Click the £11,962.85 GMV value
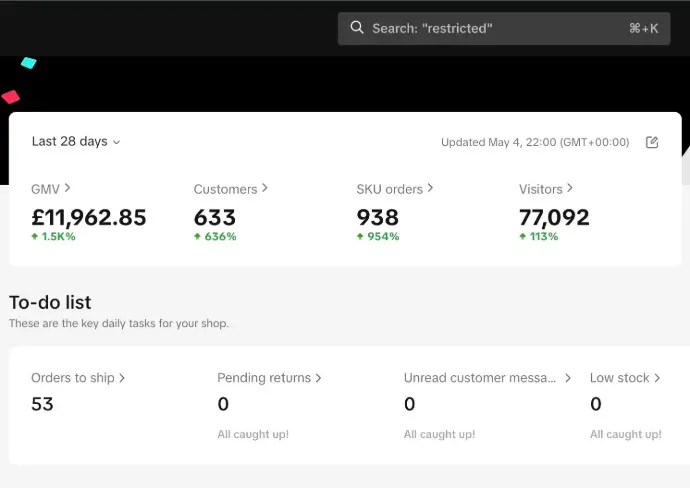Image resolution: width=690 pixels, height=488 pixels. point(89,217)
